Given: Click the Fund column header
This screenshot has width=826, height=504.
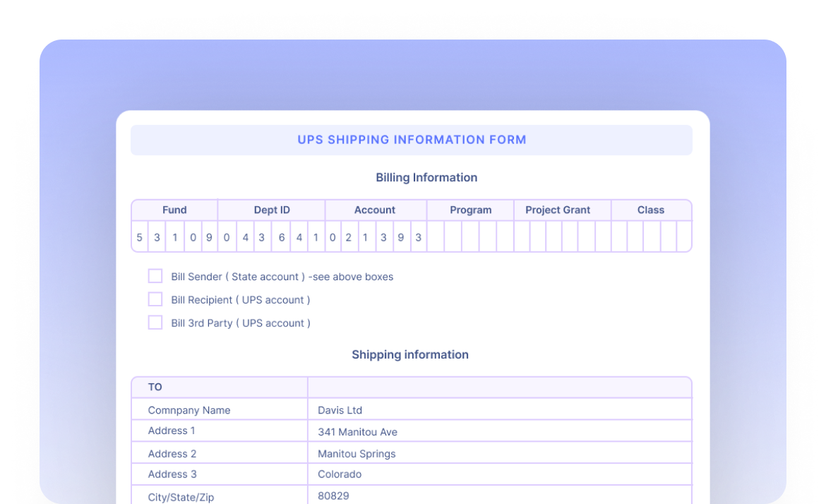Looking at the screenshot, I should pyautogui.click(x=174, y=210).
